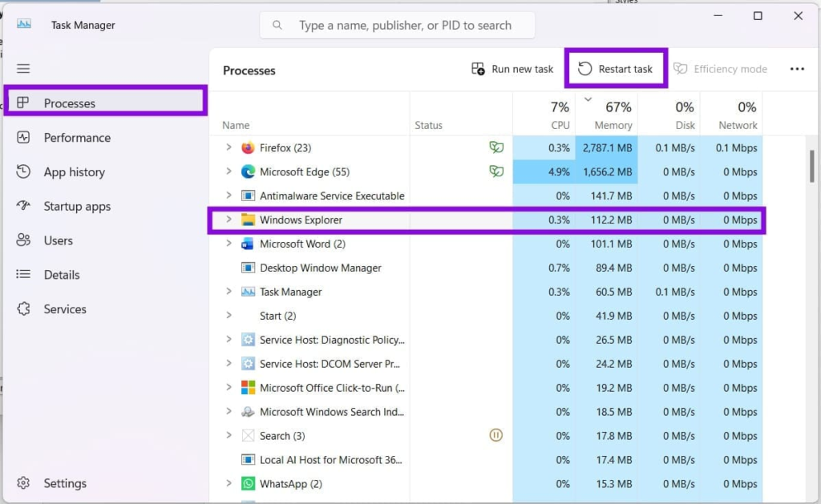Click the Desktop Window Manager icon
This screenshot has width=821, height=504.
coord(248,268)
